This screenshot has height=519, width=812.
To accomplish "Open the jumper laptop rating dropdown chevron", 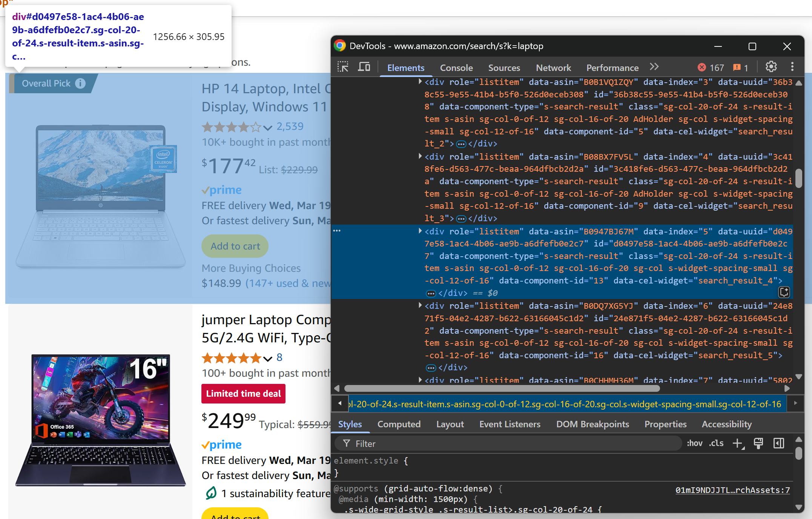I will click(268, 359).
